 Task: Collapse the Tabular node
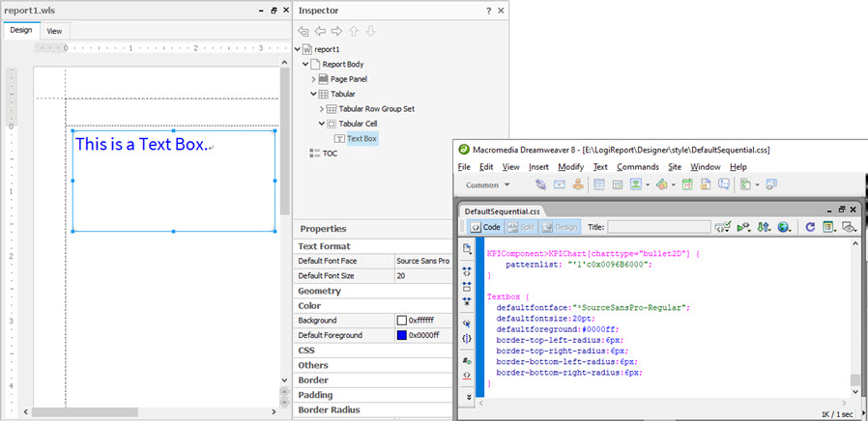[x=313, y=94]
